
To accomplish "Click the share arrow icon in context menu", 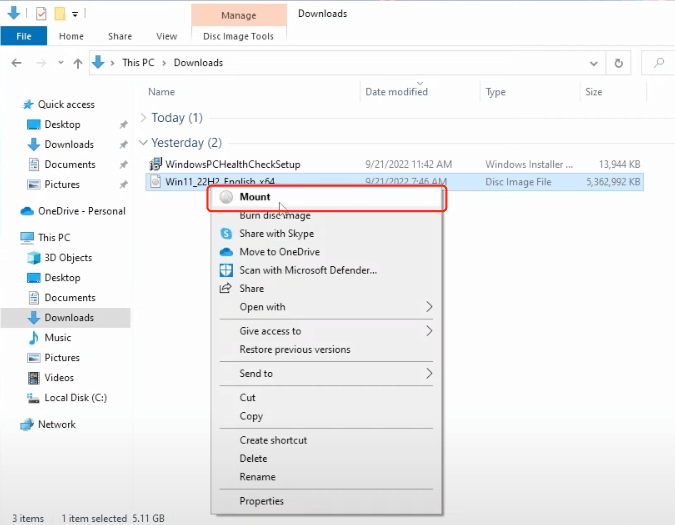I will click(226, 288).
